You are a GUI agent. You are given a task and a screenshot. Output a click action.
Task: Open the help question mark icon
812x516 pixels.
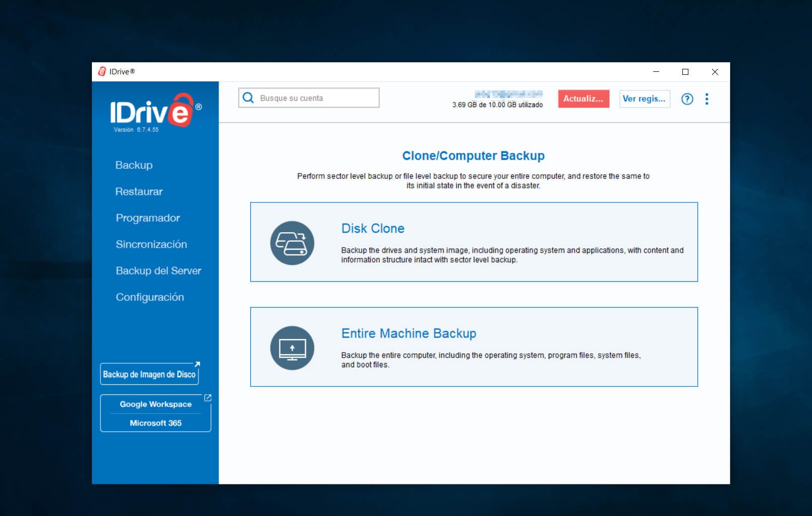[687, 99]
